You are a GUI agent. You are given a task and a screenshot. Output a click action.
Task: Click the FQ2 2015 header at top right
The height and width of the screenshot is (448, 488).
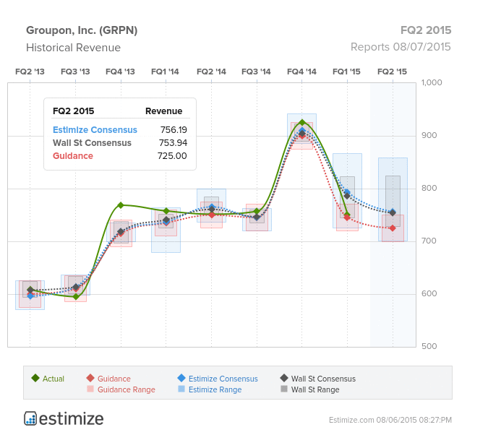(426, 30)
